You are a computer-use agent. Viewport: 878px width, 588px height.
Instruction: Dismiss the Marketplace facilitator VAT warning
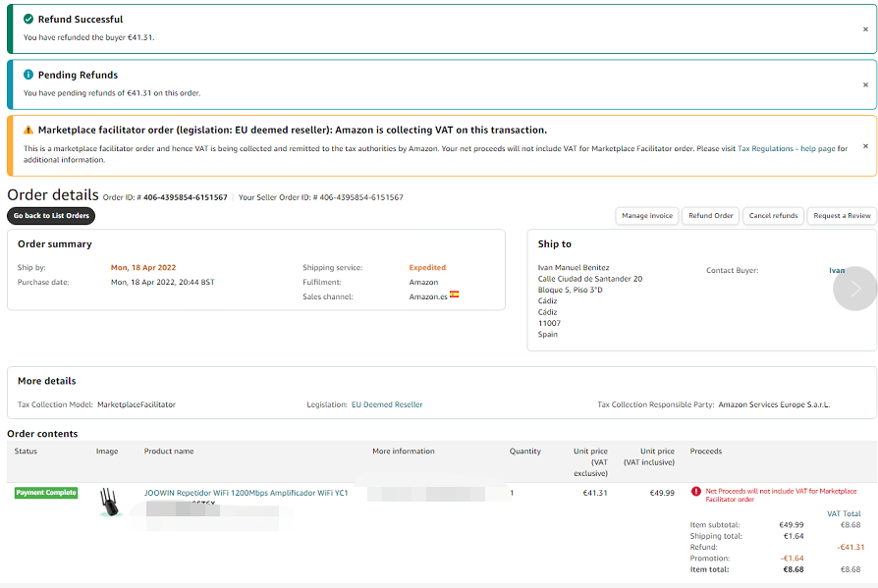pyautogui.click(x=865, y=146)
